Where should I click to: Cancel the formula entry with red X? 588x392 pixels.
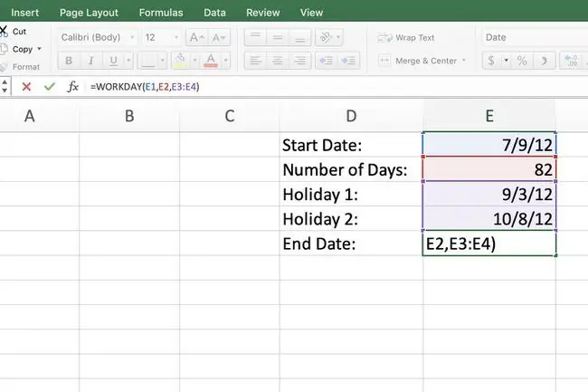click(x=26, y=87)
